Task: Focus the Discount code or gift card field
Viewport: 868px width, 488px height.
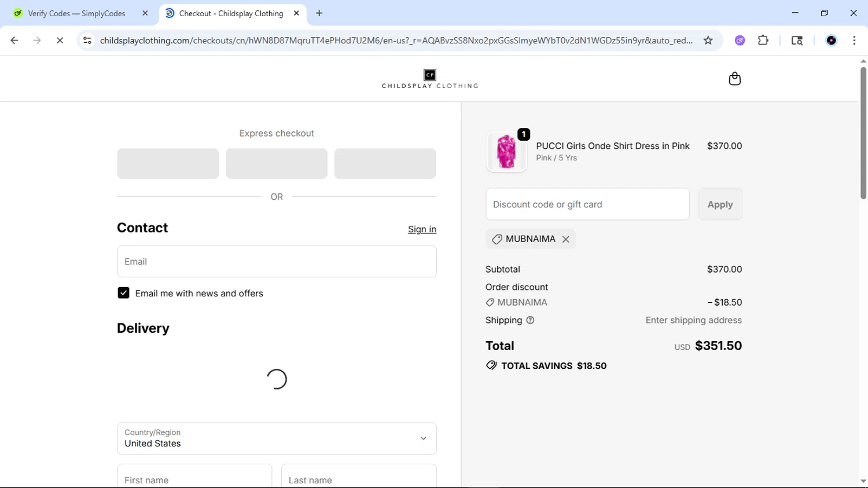Action: coord(587,204)
